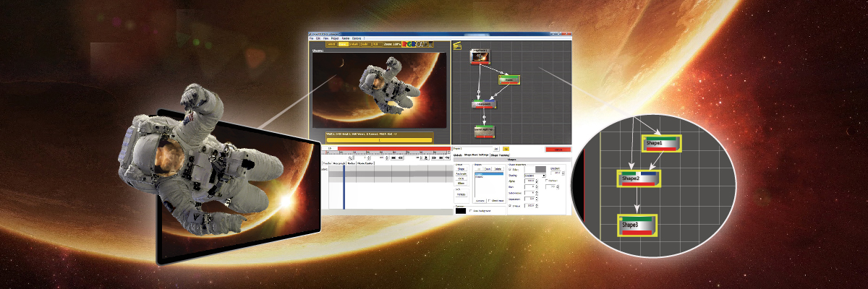Image resolution: width=868 pixels, height=289 pixels.
Task: Toggle the Color checkbox in shape properties
Action: coord(510,169)
